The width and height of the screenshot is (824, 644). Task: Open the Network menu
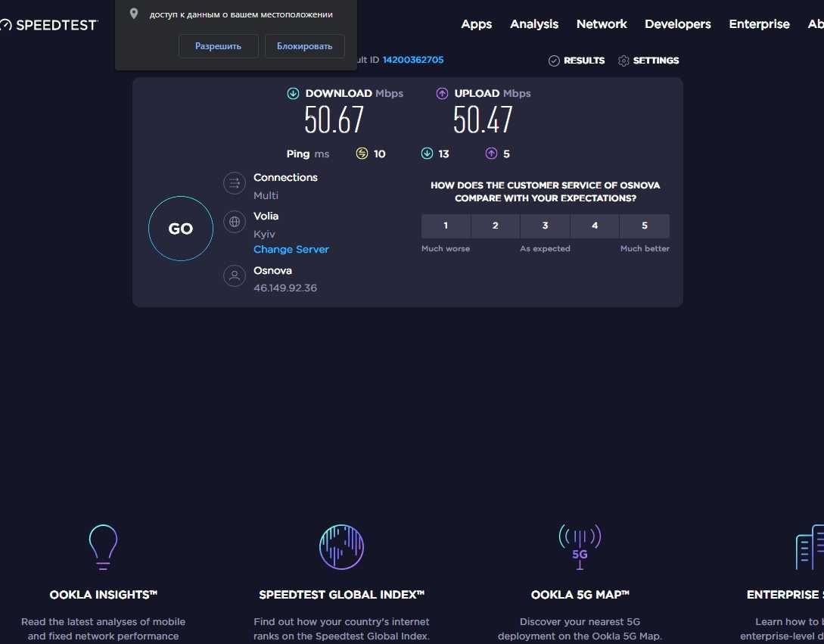[602, 24]
